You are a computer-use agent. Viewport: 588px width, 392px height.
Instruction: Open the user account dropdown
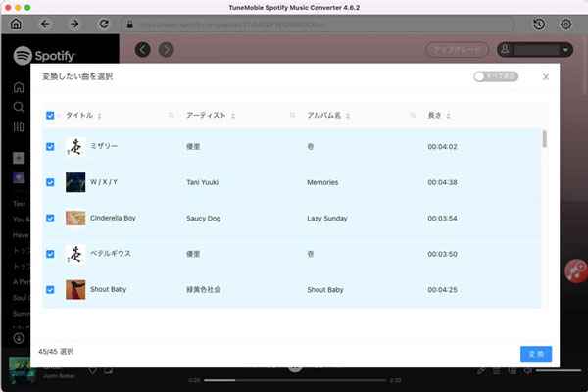pos(535,50)
